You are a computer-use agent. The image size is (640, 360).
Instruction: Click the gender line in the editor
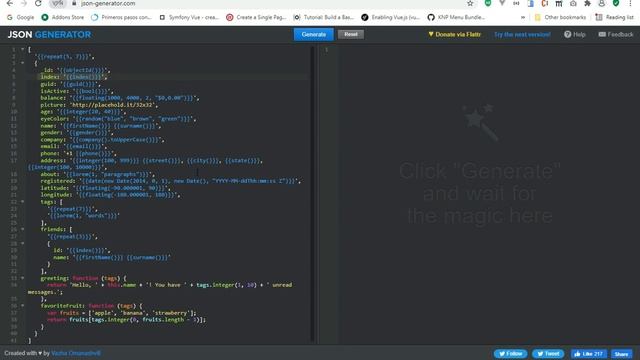[x=77, y=133]
